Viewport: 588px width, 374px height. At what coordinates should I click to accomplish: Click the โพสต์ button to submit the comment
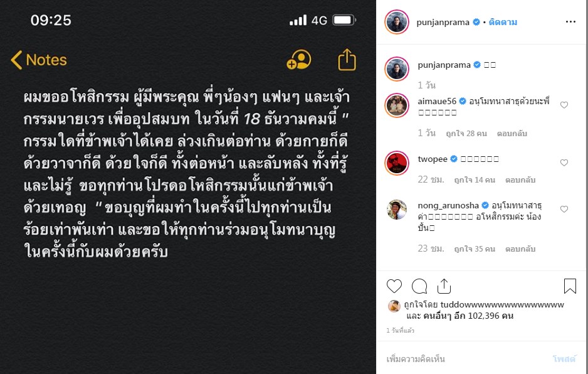coord(564,359)
